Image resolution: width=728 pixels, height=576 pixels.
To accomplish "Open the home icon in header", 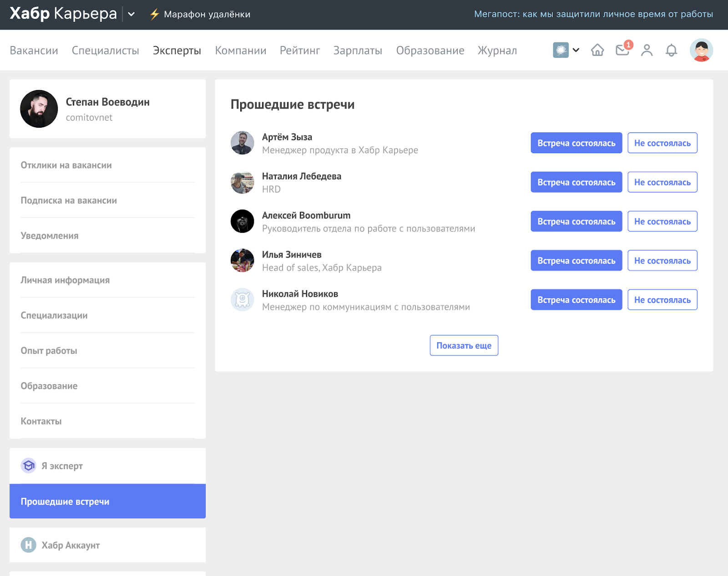I will point(597,50).
